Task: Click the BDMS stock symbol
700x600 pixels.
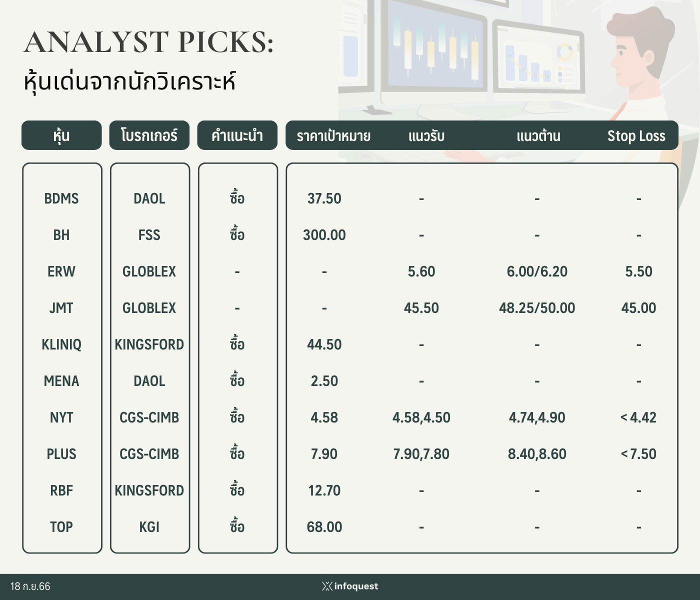Action: tap(61, 198)
